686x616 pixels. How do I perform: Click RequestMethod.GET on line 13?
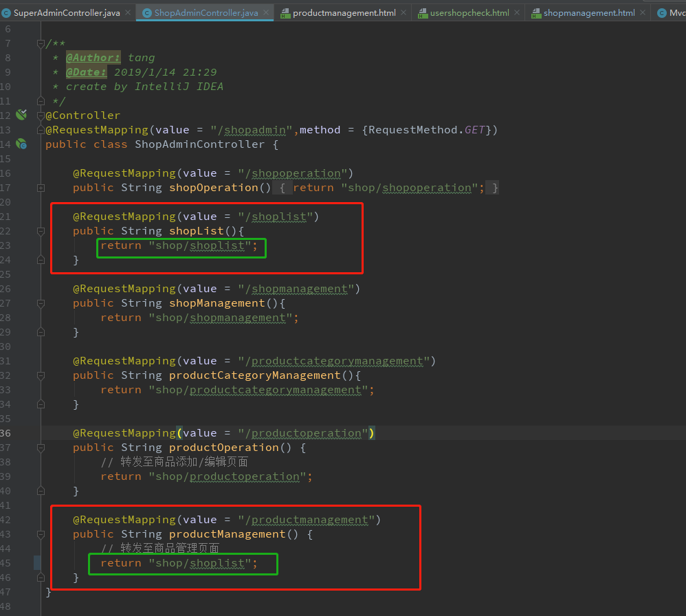tap(427, 130)
